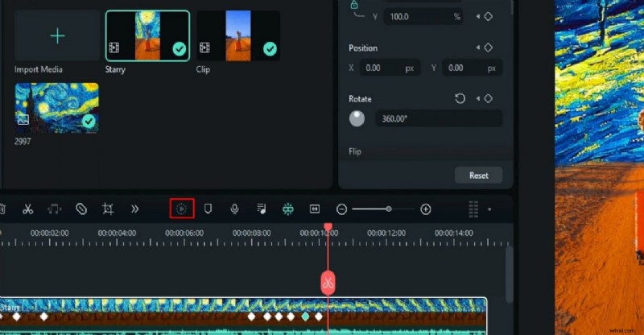The height and width of the screenshot is (335, 644).
Task: Toggle the scale aspect ratio lock
Action: point(353,5)
